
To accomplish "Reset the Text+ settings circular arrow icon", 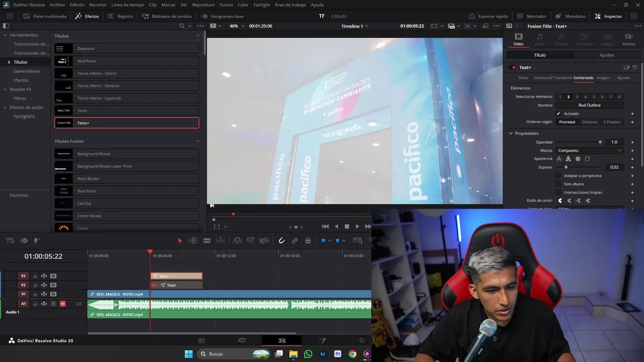I will click(635, 67).
